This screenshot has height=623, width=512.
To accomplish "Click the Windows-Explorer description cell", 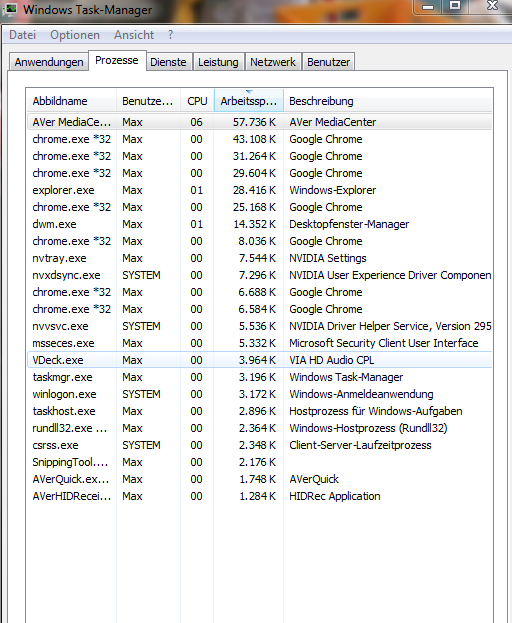I will 332,190.
